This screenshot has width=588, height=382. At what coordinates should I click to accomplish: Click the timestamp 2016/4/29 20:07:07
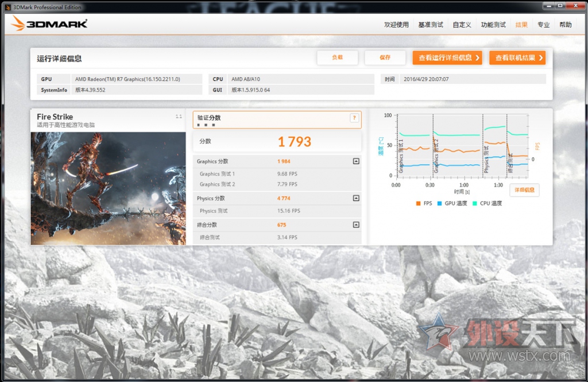pyautogui.click(x=426, y=79)
